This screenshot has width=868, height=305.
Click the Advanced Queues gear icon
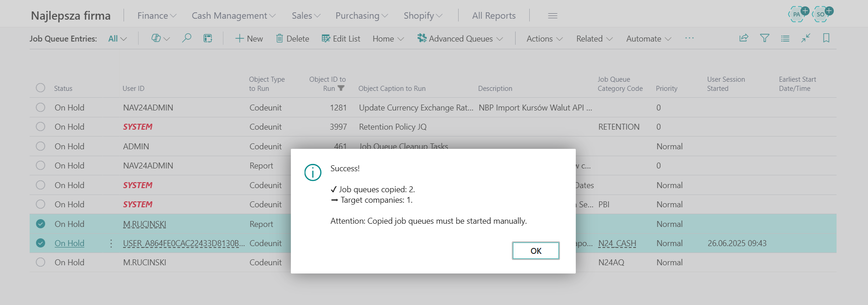tap(422, 38)
